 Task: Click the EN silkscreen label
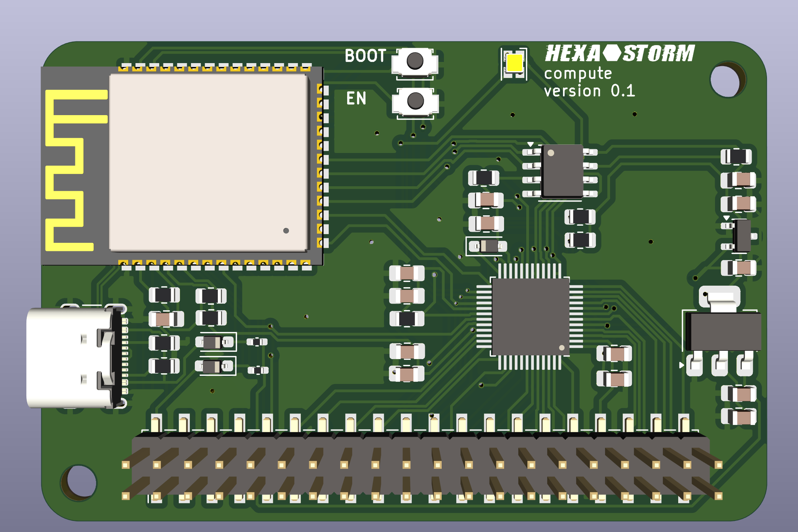356,98
